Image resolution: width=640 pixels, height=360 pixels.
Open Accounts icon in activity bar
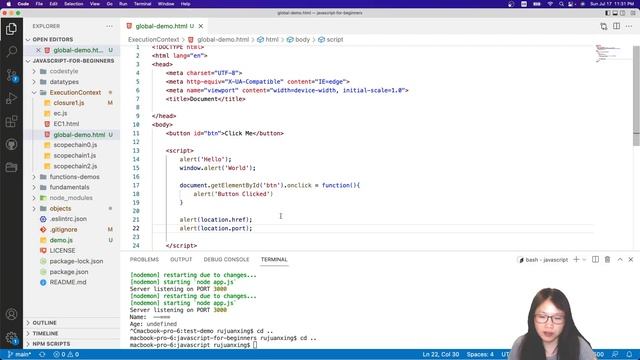[11, 314]
